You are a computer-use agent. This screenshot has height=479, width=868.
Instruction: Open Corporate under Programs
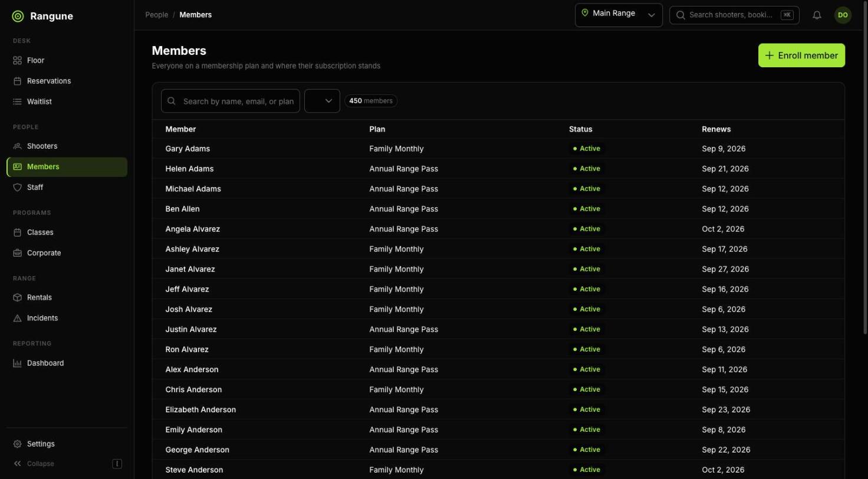(x=67, y=253)
